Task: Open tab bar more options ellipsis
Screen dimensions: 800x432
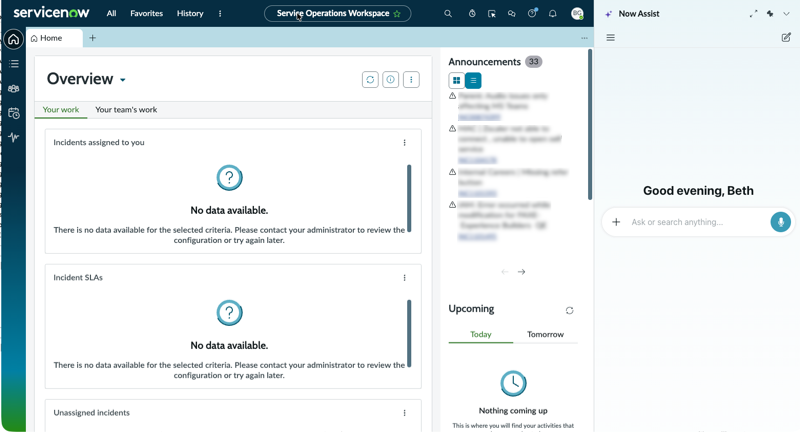Action: click(x=584, y=38)
